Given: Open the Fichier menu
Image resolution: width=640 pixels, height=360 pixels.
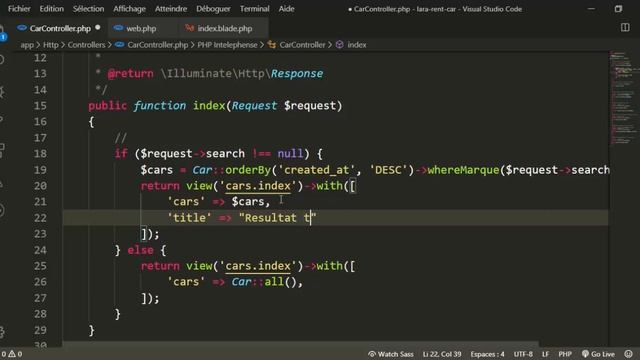Looking at the screenshot, I should (19, 9).
